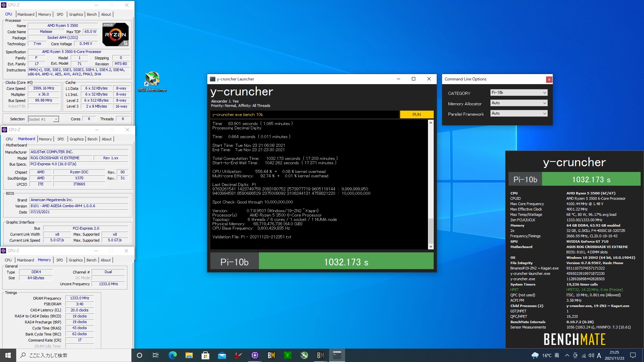Open the CATEGORY dropdown showing Pi-10b

[x=519, y=93]
